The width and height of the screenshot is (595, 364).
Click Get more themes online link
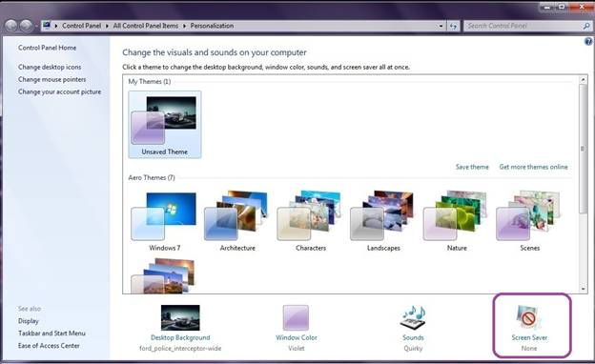coord(533,167)
